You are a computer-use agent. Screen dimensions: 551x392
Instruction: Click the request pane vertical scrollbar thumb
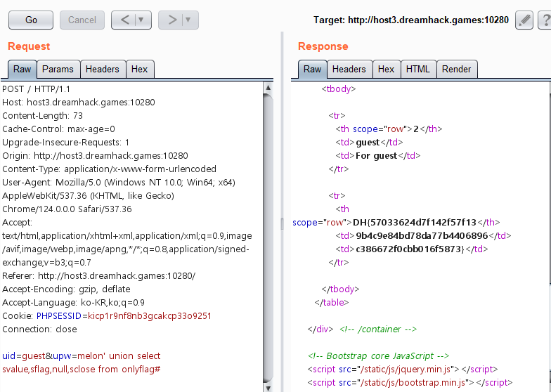click(x=268, y=237)
